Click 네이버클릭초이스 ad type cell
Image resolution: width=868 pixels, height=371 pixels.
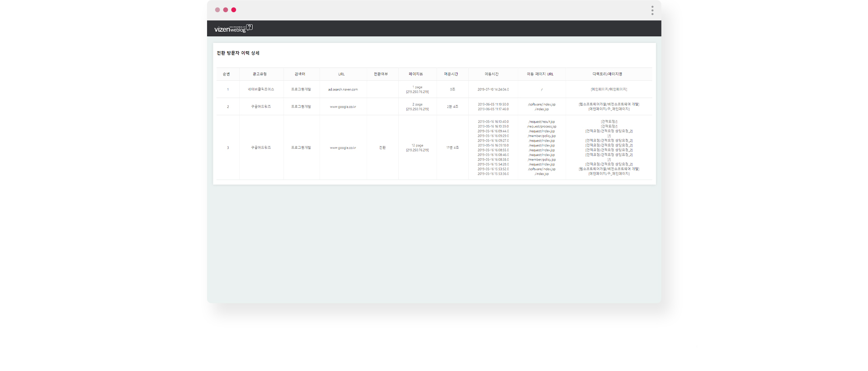coord(261,90)
